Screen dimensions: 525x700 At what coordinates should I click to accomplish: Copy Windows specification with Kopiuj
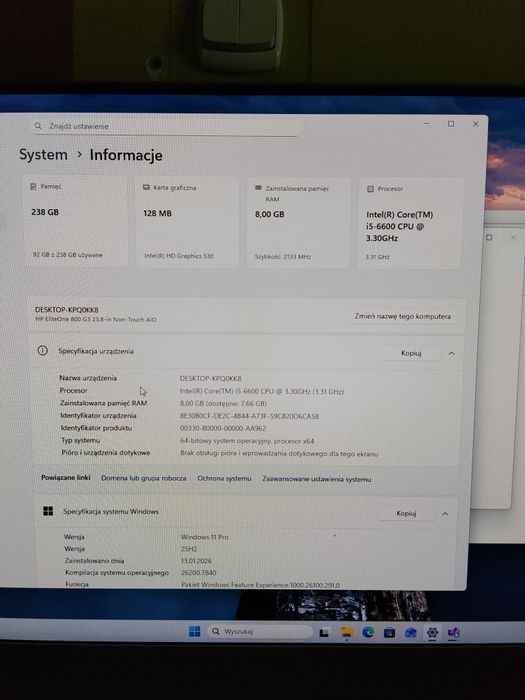click(x=406, y=513)
